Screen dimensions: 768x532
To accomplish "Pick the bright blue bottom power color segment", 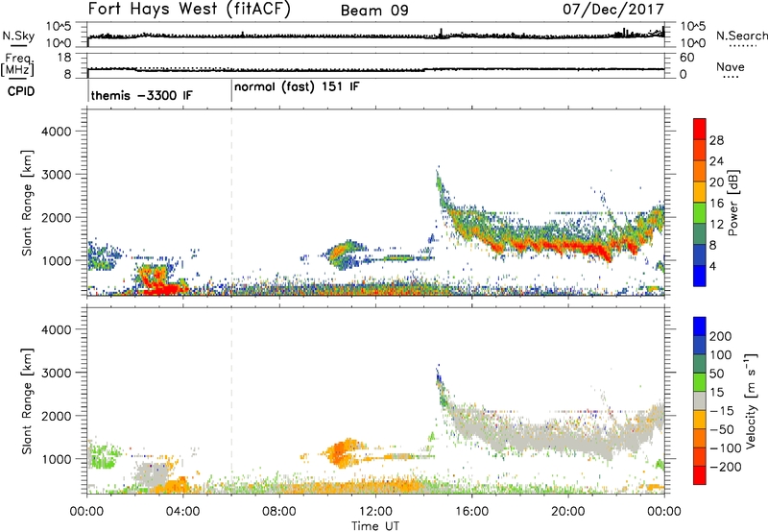I will click(x=700, y=276).
